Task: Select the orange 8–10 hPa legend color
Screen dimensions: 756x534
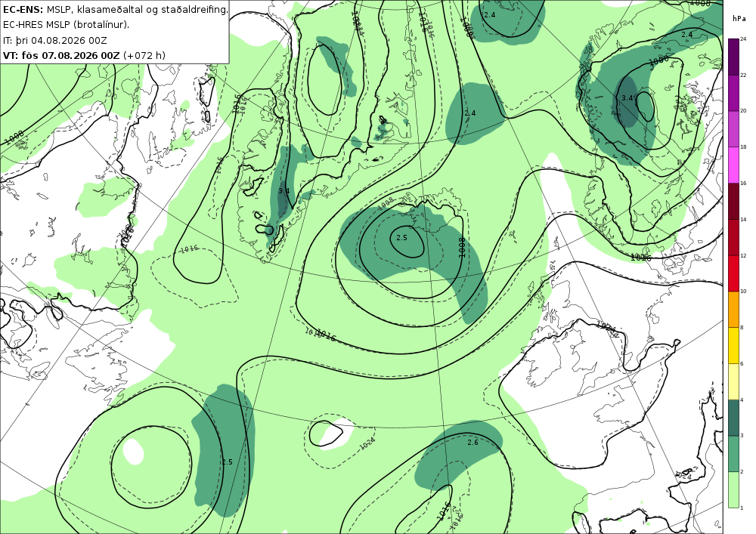Action: (x=733, y=310)
